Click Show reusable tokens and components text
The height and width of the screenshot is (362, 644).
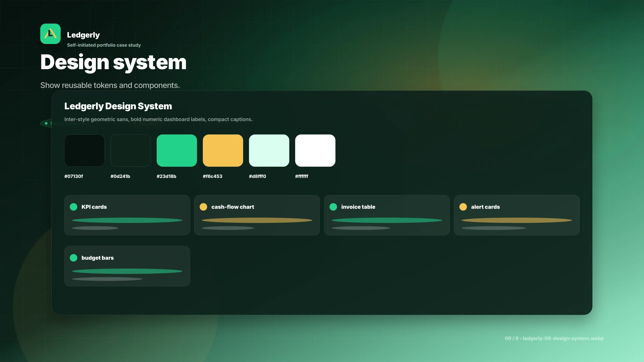click(x=110, y=85)
